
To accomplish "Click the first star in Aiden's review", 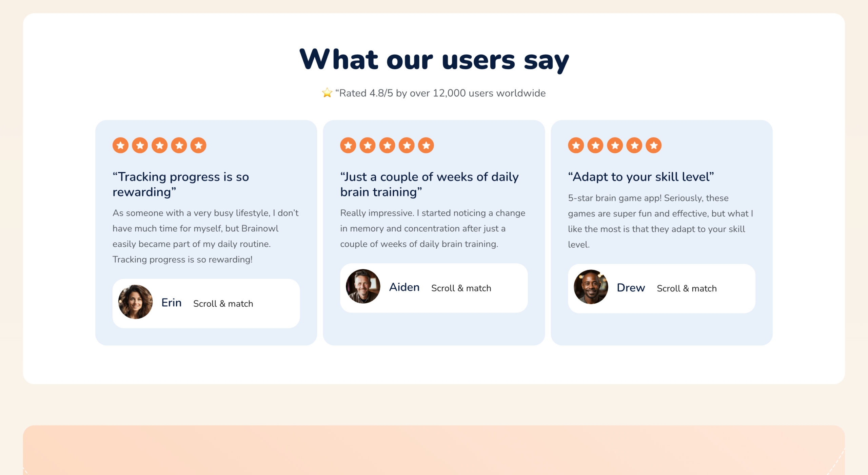I will pyautogui.click(x=348, y=146).
